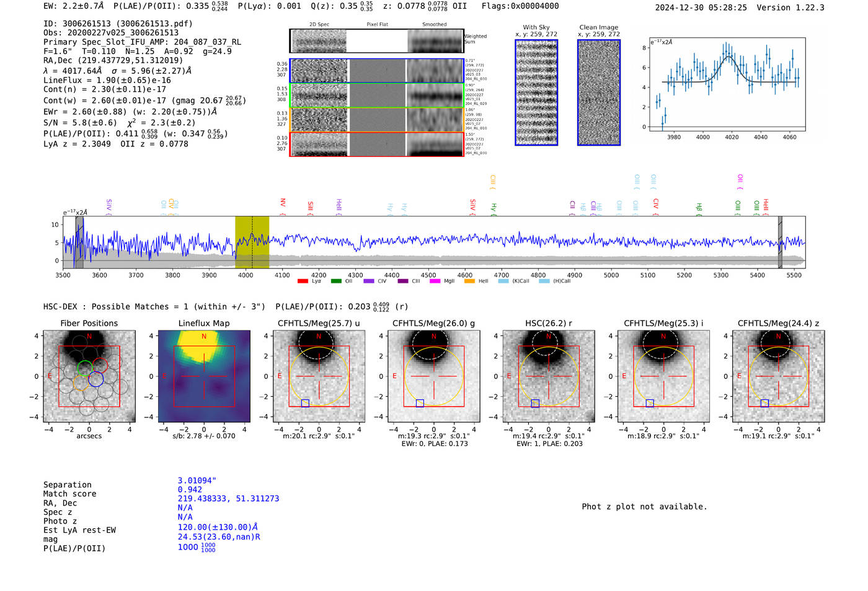Click the s/b: 2.78 +/- 0.070 caption
868x591 pixels.
pos(204,436)
